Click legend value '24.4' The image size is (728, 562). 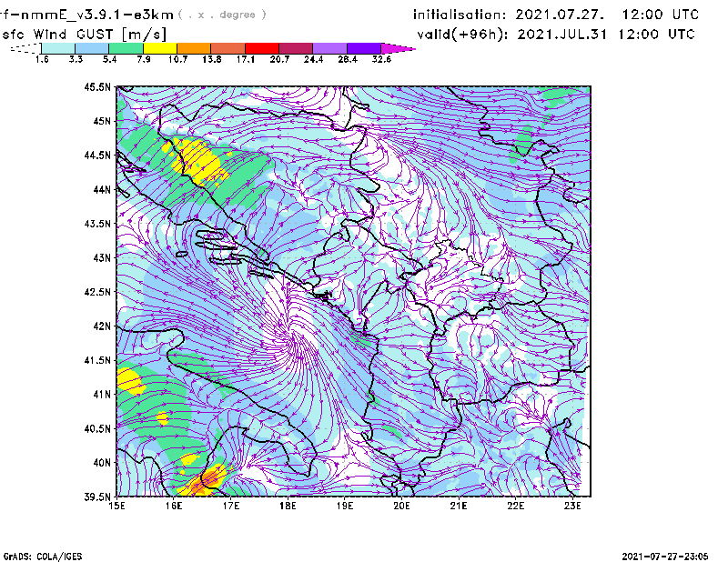[x=313, y=59]
